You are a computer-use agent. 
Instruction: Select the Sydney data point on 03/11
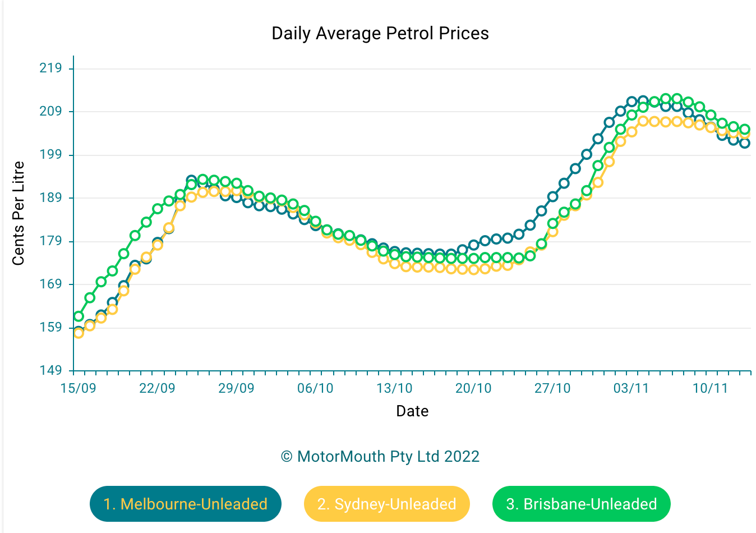(632, 132)
